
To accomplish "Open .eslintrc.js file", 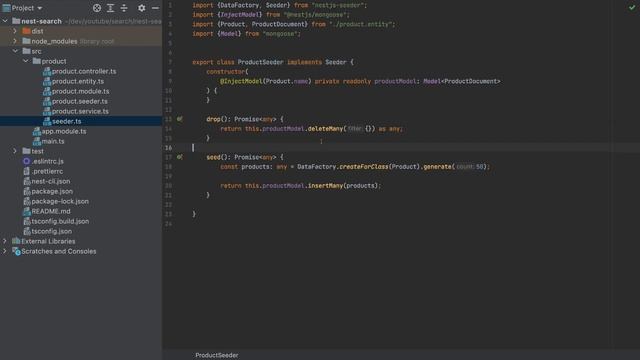I will (x=47, y=161).
